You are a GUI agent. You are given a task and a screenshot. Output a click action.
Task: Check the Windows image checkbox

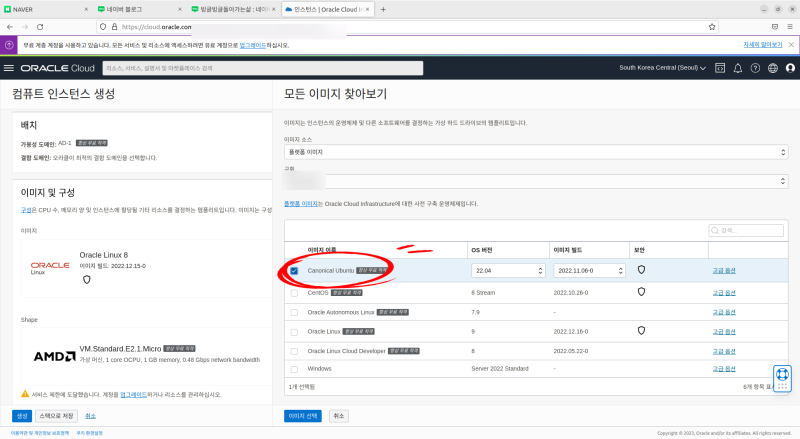(x=294, y=369)
